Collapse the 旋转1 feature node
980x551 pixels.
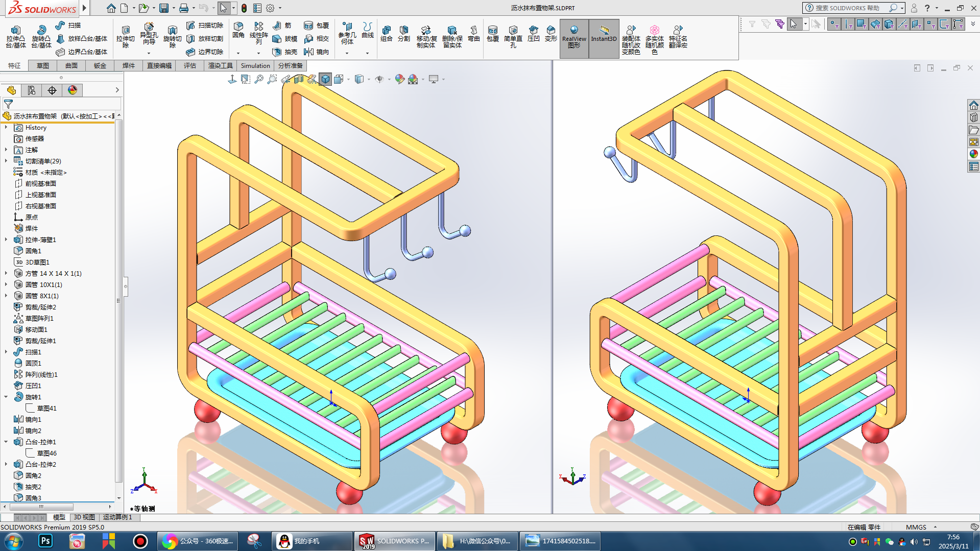[6, 397]
